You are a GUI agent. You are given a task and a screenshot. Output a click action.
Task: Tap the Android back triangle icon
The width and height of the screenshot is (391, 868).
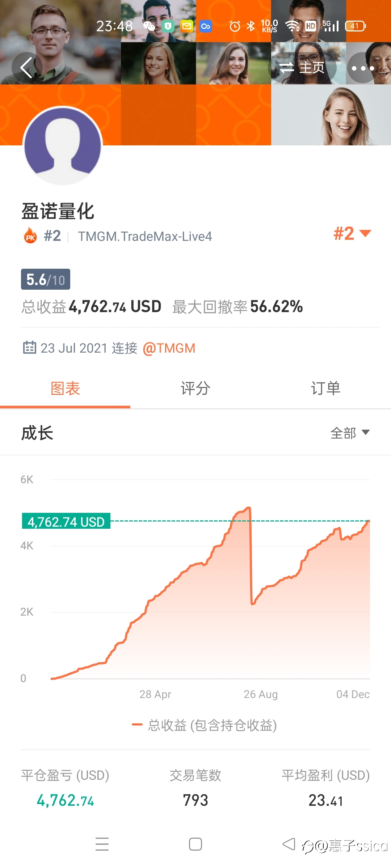point(289,844)
